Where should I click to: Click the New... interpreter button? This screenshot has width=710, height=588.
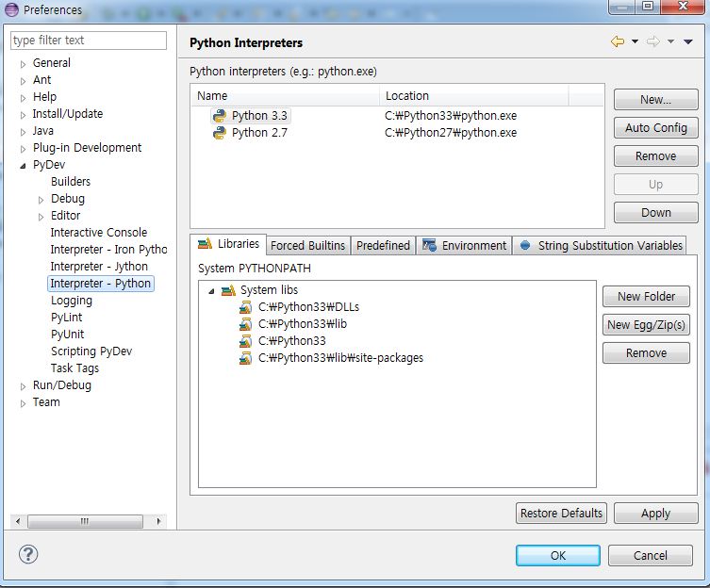(655, 99)
